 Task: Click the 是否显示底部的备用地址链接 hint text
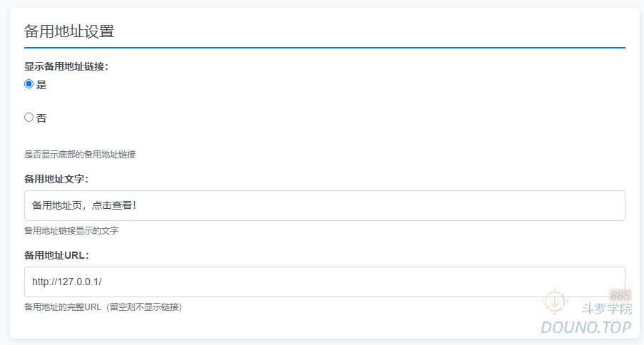pyautogui.click(x=80, y=154)
